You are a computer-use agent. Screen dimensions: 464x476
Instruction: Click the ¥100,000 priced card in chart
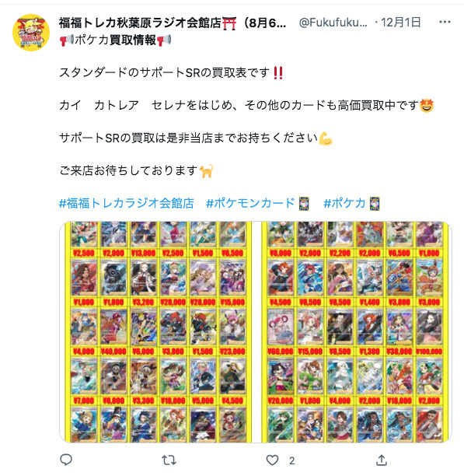tap(429, 327)
